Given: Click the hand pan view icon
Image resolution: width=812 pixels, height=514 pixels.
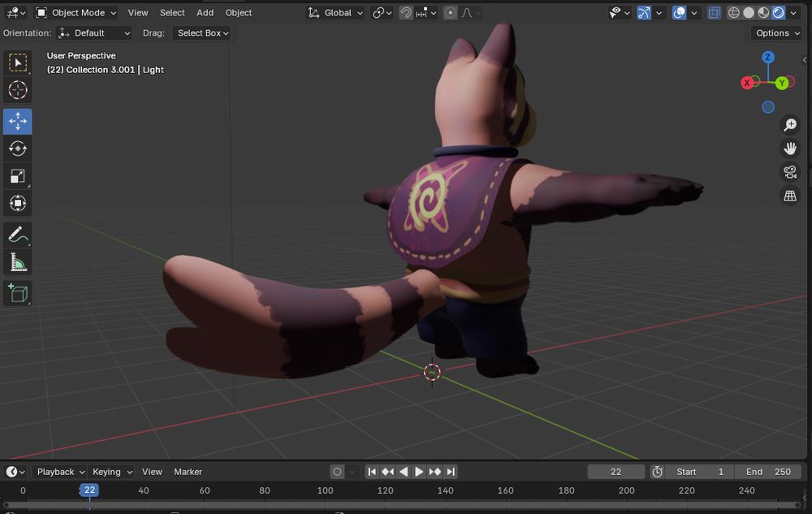Looking at the screenshot, I should 790,149.
